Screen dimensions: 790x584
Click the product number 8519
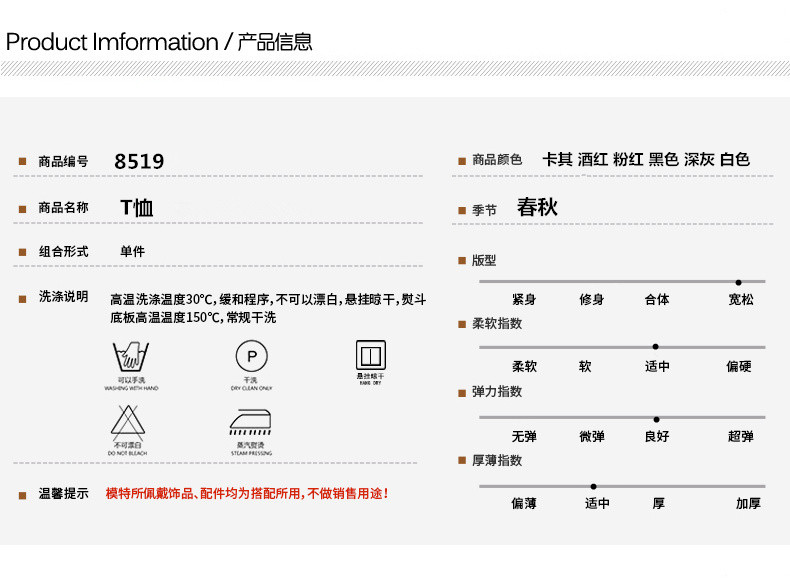pyautogui.click(x=139, y=161)
